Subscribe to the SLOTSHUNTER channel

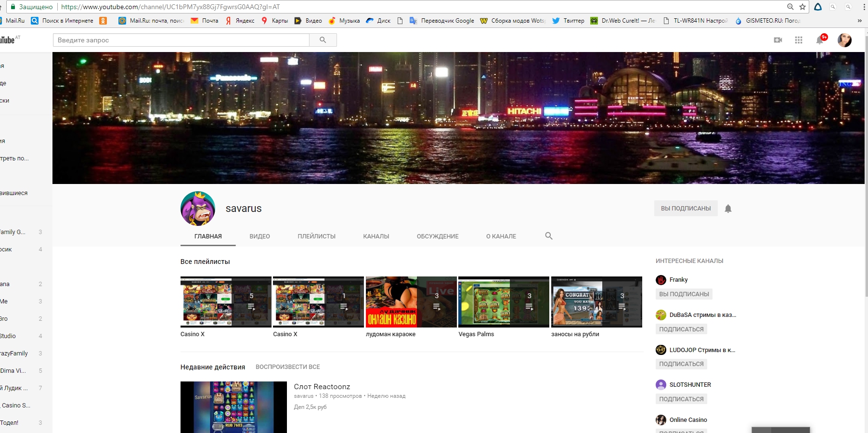(x=681, y=399)
